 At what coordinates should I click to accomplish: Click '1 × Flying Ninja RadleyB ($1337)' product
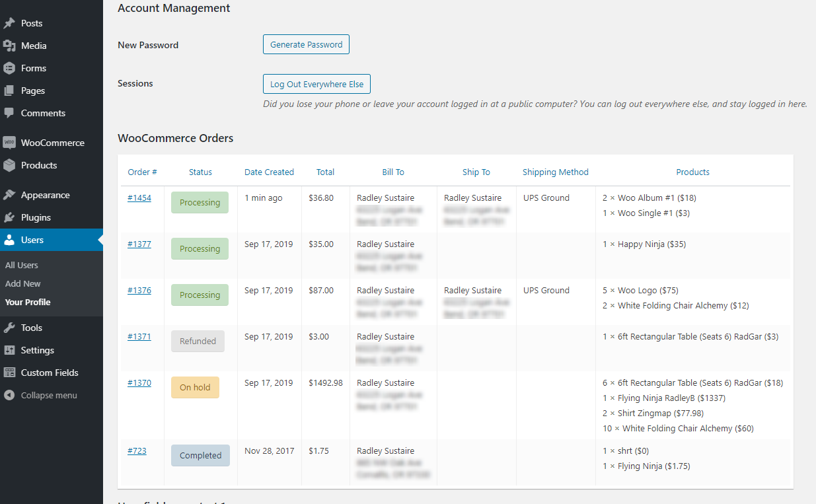pos(664,398)
